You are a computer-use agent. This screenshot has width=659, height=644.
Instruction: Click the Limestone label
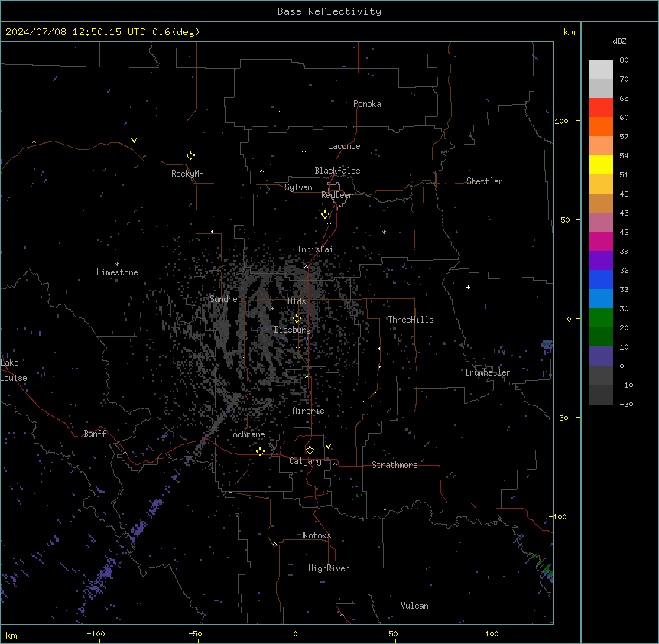(117, 272)
